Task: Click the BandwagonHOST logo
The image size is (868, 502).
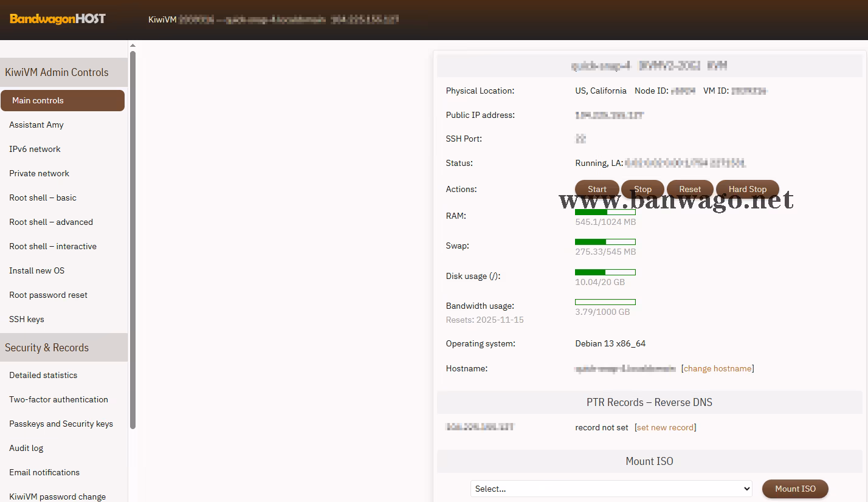Action: [x=58, y=19]
